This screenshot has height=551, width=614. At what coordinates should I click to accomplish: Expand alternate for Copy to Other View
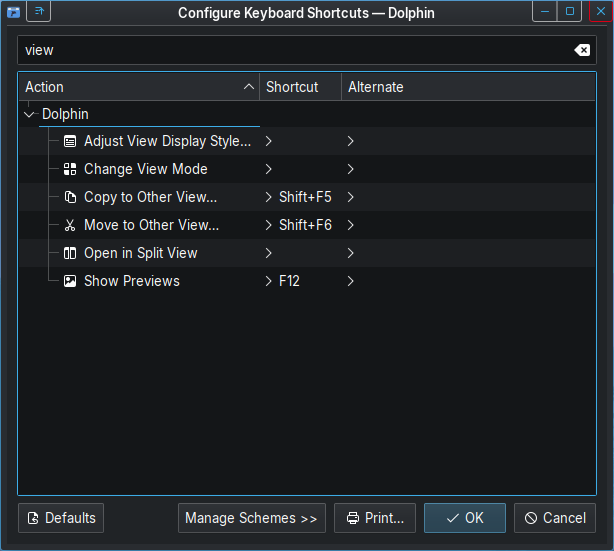pos(350,197)
